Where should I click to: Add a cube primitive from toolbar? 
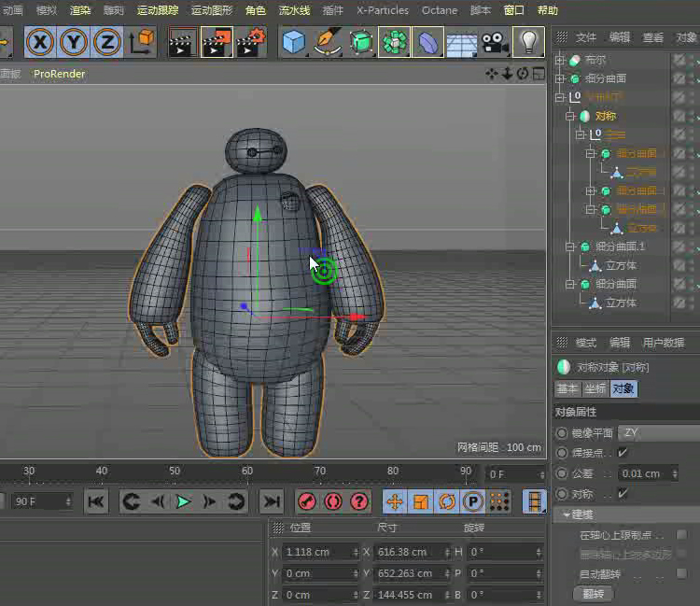click(294, 42)
